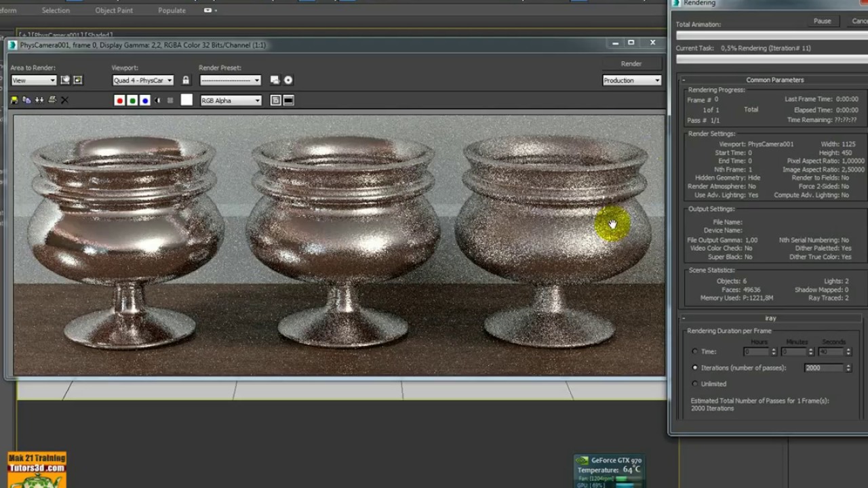Open Render Setup icon
Viewport: 868px width, 488px height.
275,80
